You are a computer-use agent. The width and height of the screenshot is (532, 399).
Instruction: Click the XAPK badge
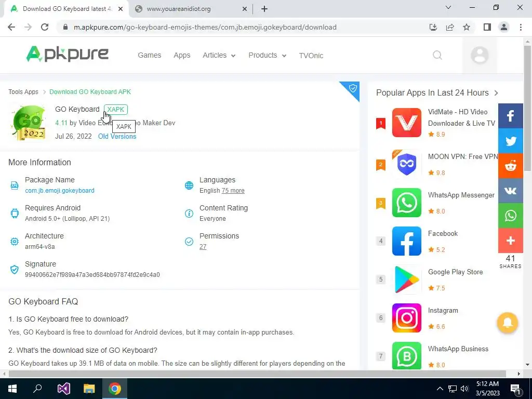click(116, 110)
